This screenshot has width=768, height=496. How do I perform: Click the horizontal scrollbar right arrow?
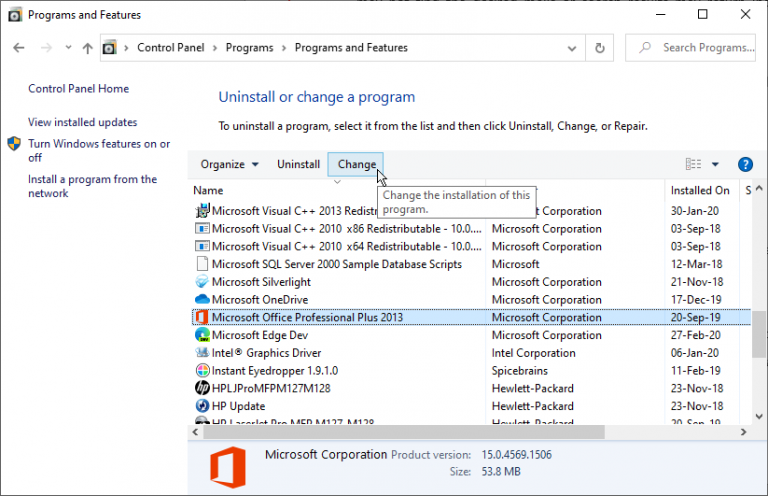click(744, 432)
